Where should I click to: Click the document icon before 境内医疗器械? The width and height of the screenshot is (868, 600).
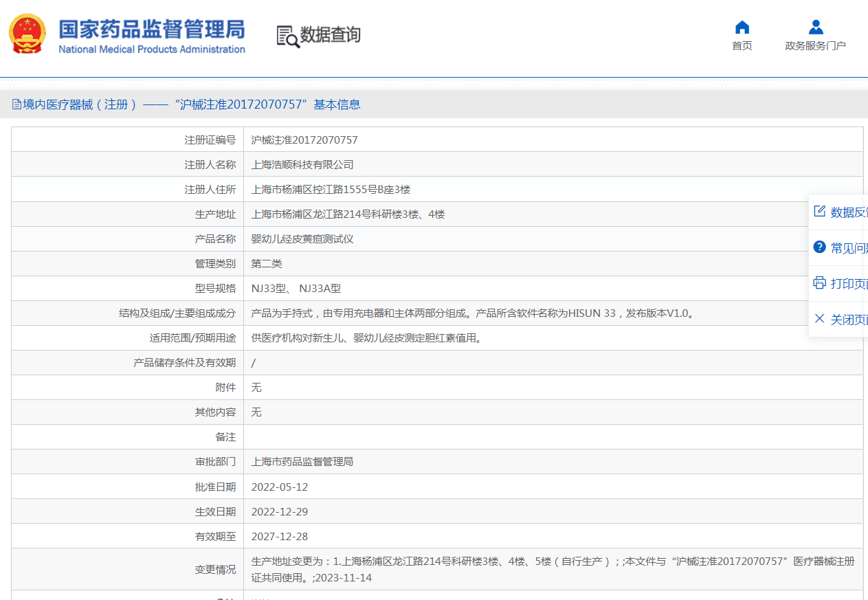(x=17, y=104)
